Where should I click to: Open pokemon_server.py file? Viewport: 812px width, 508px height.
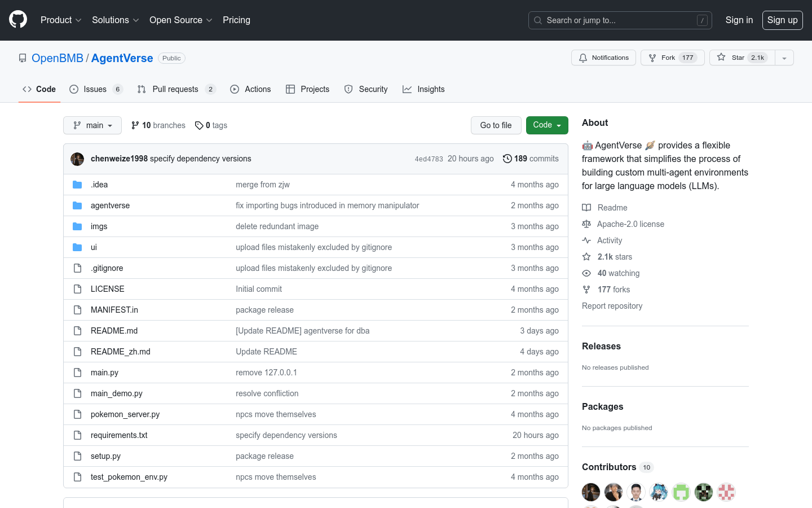pyautogui.click(x=125, y=414)
